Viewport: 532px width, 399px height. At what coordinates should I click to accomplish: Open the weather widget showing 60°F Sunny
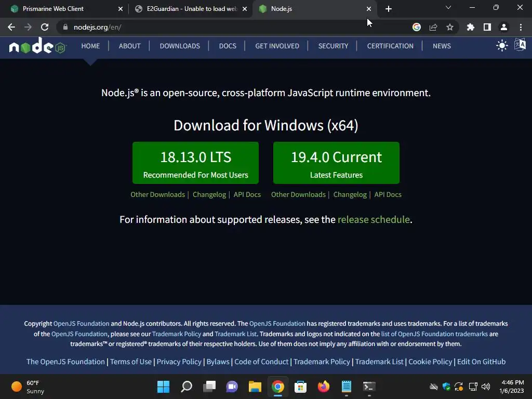[28, 387]
